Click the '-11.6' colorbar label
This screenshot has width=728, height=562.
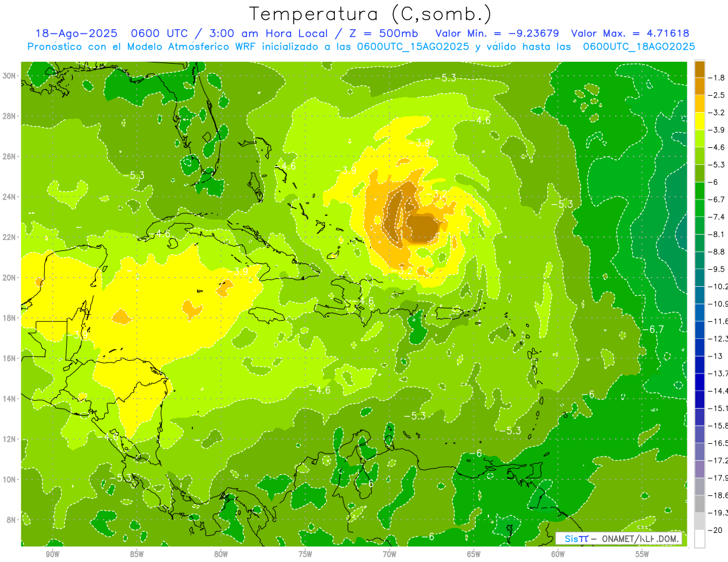coord(718,321)
